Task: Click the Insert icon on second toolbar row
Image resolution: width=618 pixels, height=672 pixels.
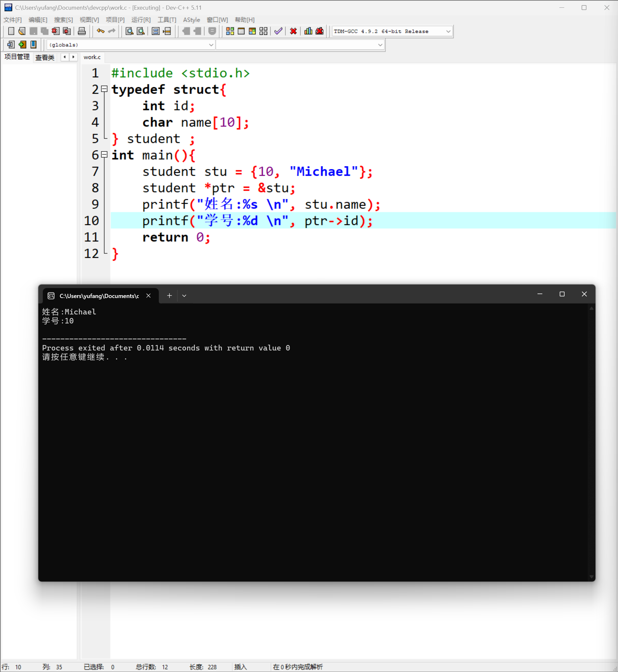Action: 11,44
